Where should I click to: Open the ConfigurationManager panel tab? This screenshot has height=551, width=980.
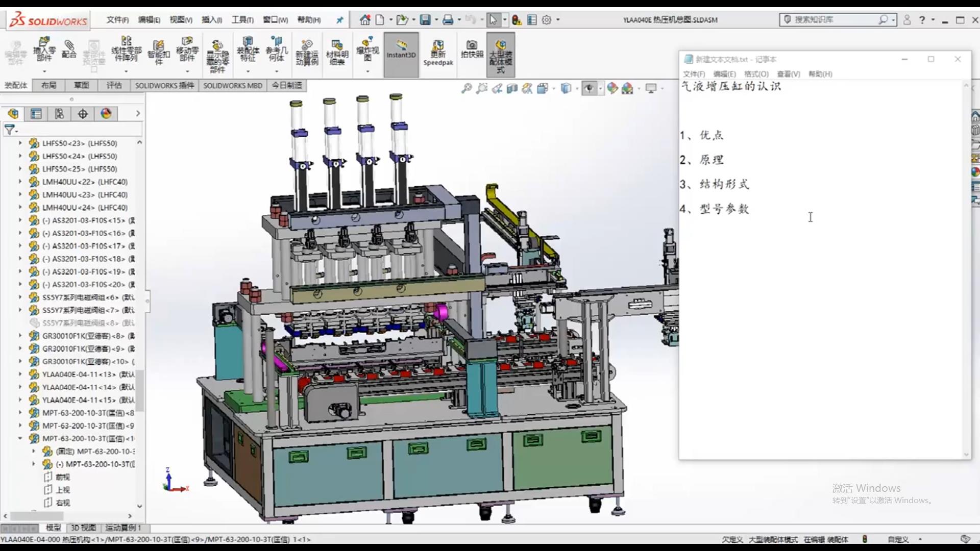click(59, 114)
